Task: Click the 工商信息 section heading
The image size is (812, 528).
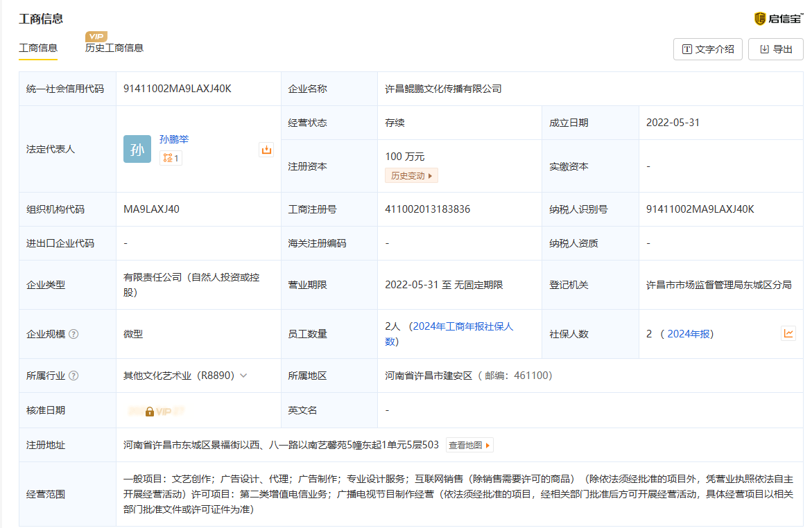Action: click(x=41, y=19)
